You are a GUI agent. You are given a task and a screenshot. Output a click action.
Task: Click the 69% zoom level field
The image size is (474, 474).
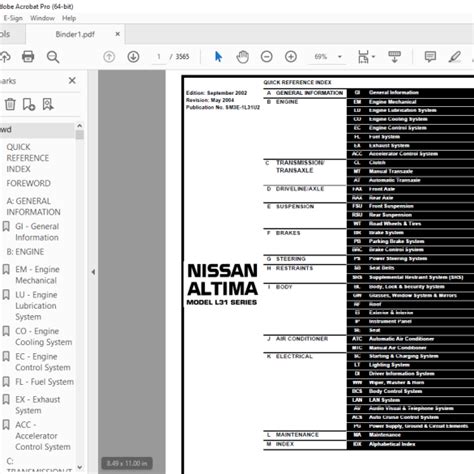tap(321, 57)
